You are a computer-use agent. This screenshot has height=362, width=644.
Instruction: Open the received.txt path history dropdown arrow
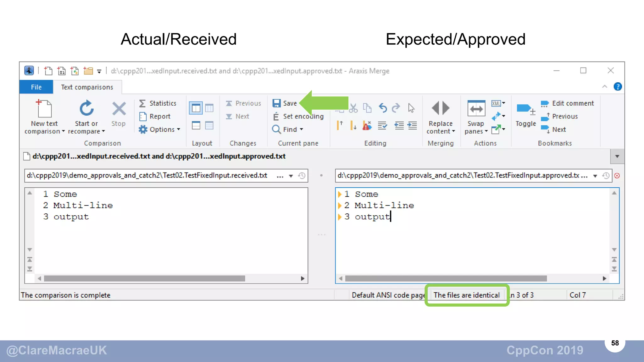[291, 176]
